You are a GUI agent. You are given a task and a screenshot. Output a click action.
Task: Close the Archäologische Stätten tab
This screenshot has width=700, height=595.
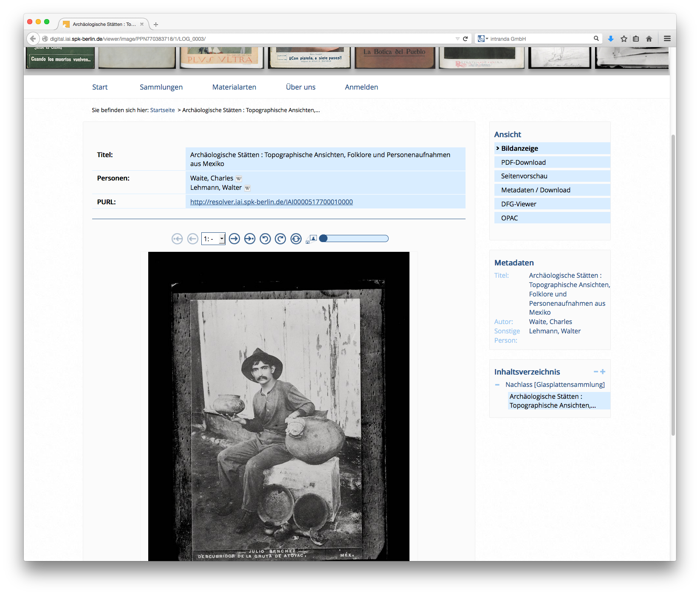click(142, 24)
